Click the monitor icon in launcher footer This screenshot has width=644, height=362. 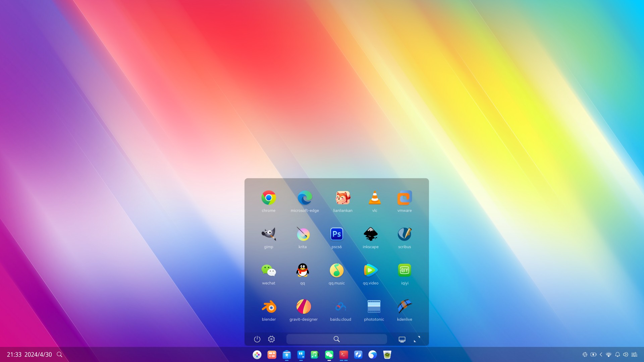(x=402, y=340)
